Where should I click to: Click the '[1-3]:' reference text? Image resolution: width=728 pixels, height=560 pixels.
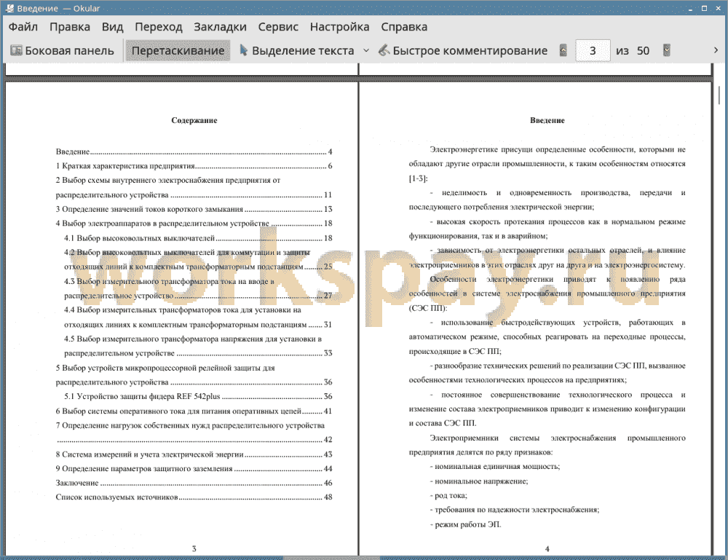[x=419, y=178]
